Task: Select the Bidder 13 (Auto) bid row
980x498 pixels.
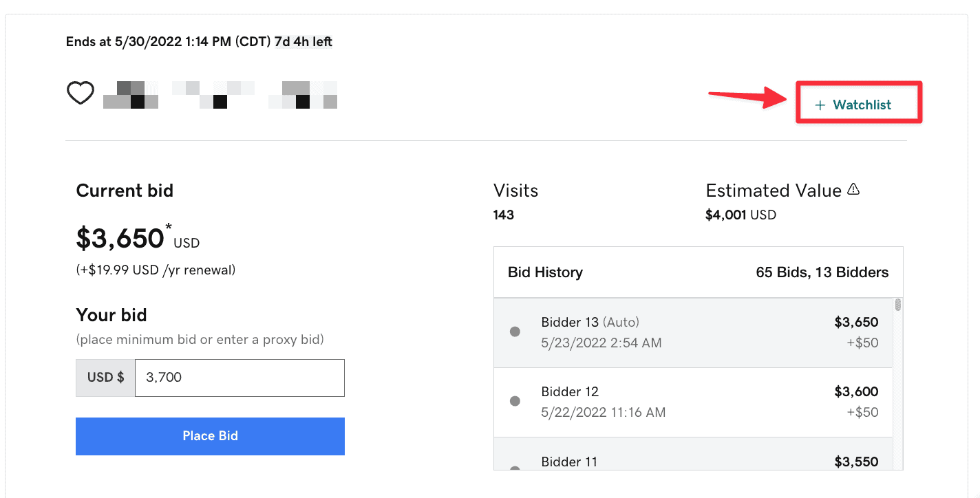Action: tap(694, 333)
